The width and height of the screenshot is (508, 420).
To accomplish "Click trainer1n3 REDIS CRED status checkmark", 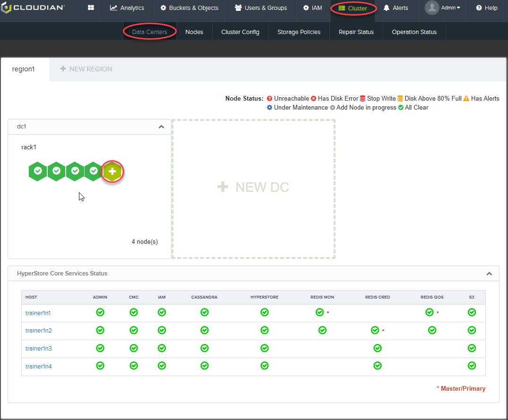I will (378, 348).
